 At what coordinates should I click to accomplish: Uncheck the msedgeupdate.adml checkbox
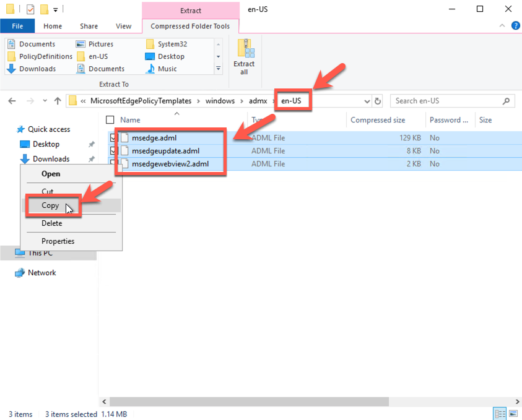click(x=112, y=151)
